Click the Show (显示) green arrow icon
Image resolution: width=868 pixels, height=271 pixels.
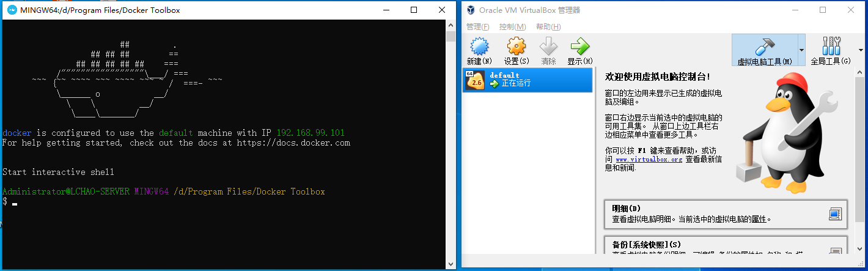(579, 46)
